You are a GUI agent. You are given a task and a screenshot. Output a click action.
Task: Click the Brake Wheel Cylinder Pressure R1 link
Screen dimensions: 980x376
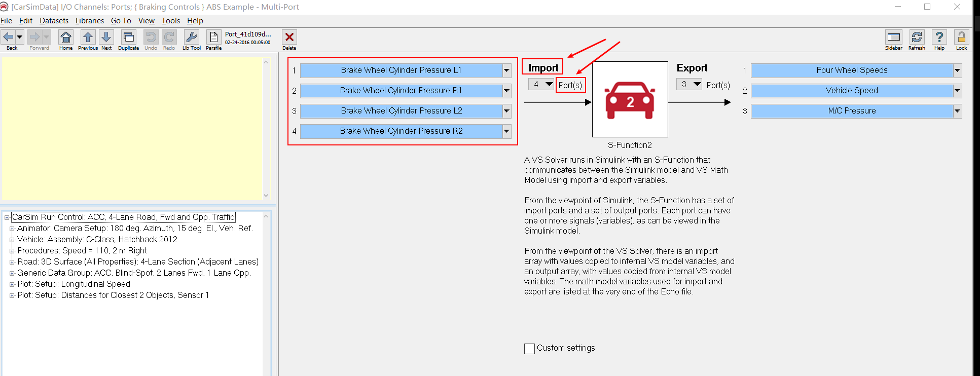coord(401,91)
